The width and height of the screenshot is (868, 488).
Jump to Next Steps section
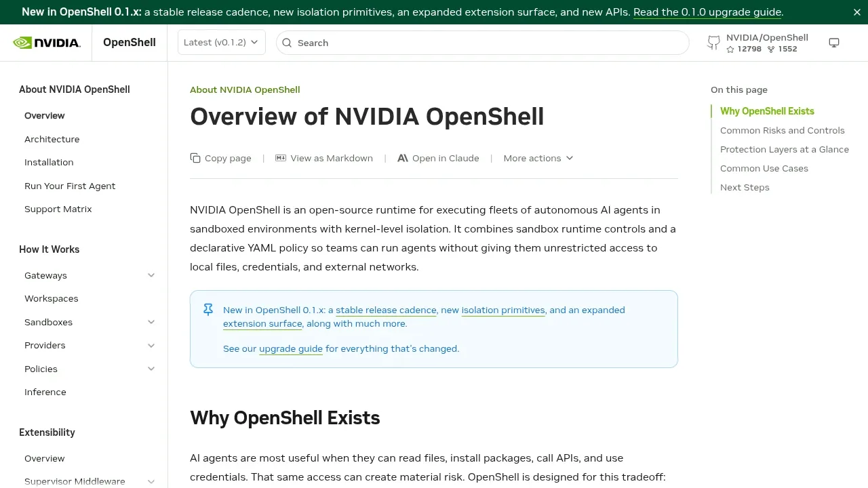pyautogui.click(x=745, y=187)
